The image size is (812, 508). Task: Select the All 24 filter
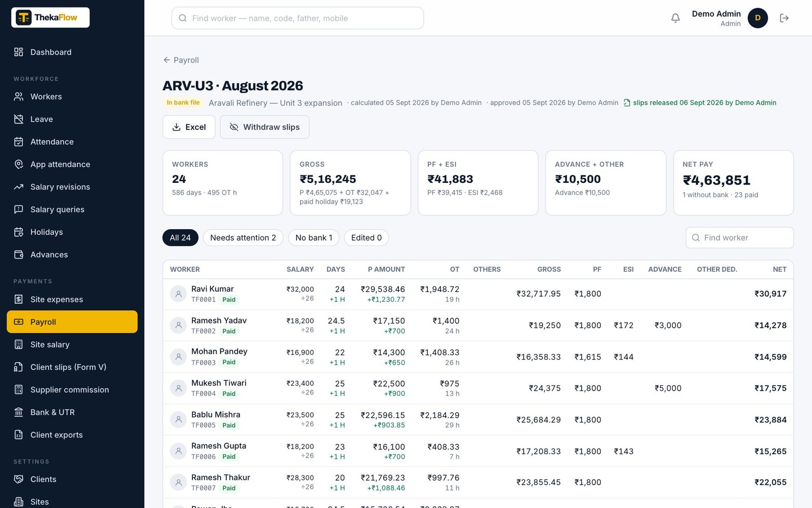(180, 238)
